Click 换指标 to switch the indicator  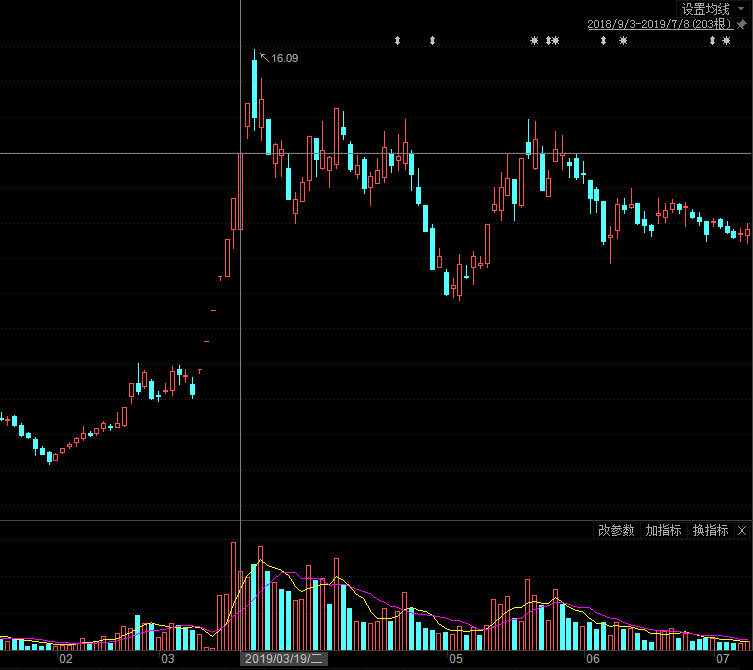710,530
